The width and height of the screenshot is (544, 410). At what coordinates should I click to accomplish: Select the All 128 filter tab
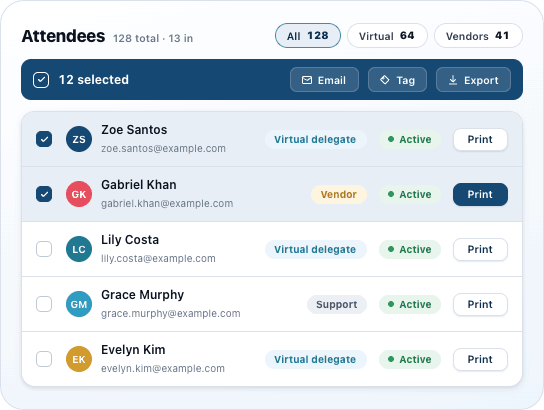pyautogui.click(x=308, y=35)
